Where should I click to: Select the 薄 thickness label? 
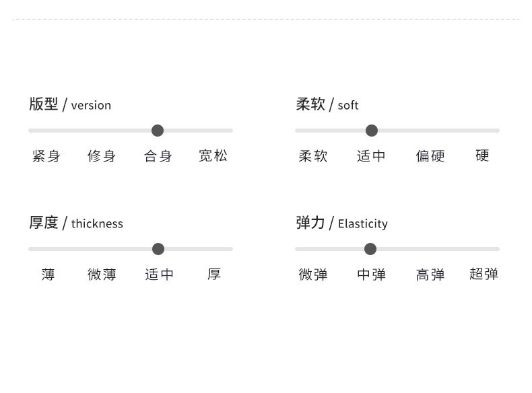48,275
